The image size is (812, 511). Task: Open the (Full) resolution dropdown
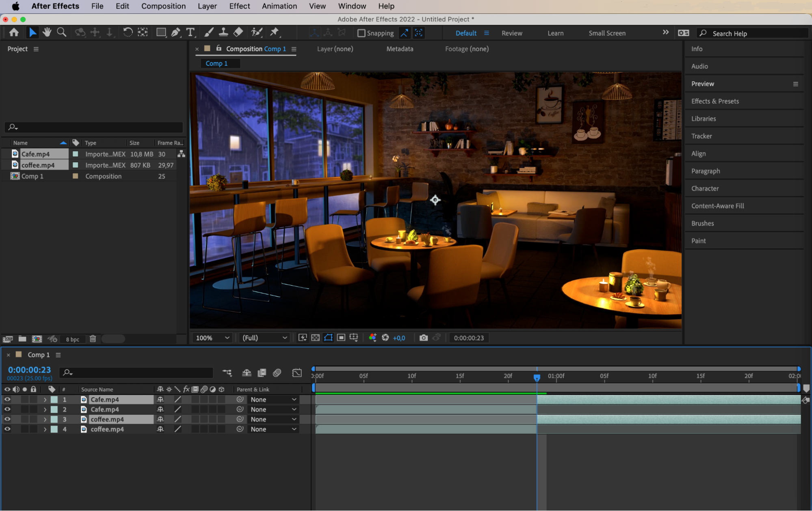[264, 338]
